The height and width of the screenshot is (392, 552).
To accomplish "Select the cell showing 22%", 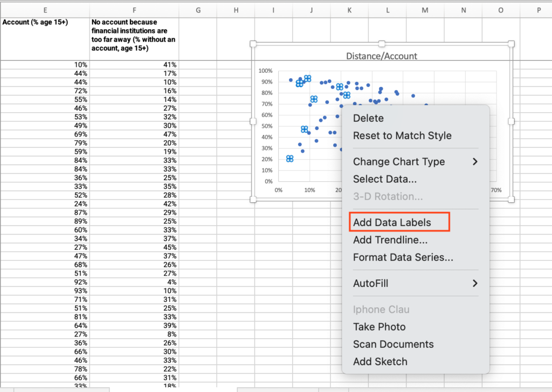I will point(134,369).
